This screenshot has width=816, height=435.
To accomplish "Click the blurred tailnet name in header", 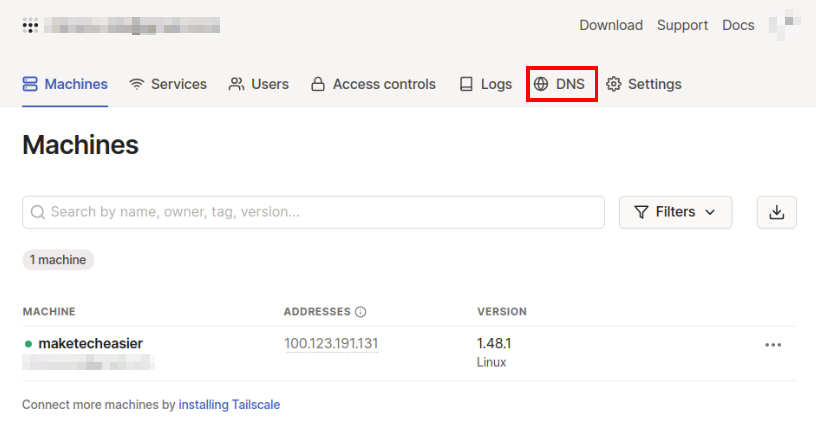I will [132, 25].
